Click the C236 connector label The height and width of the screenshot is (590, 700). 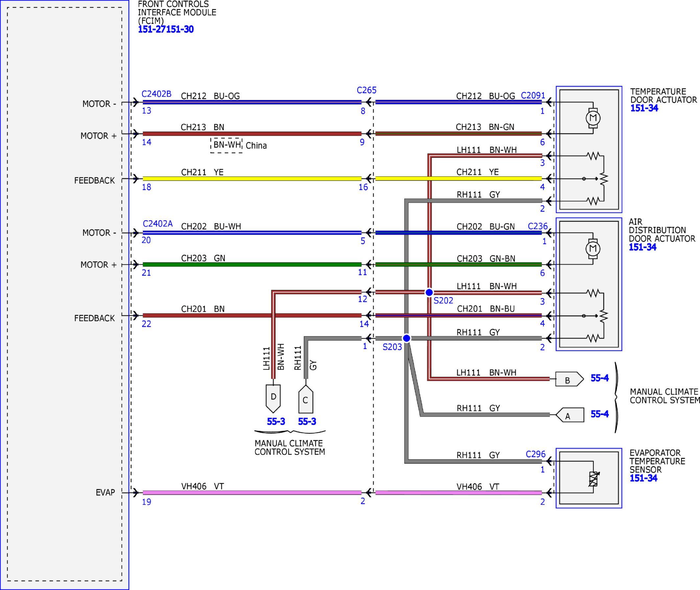538,226
